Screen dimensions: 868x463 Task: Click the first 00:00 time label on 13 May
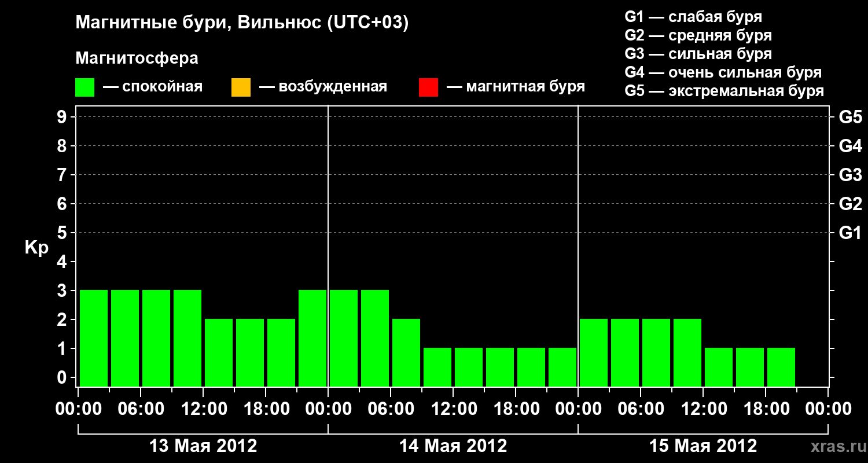78,409
